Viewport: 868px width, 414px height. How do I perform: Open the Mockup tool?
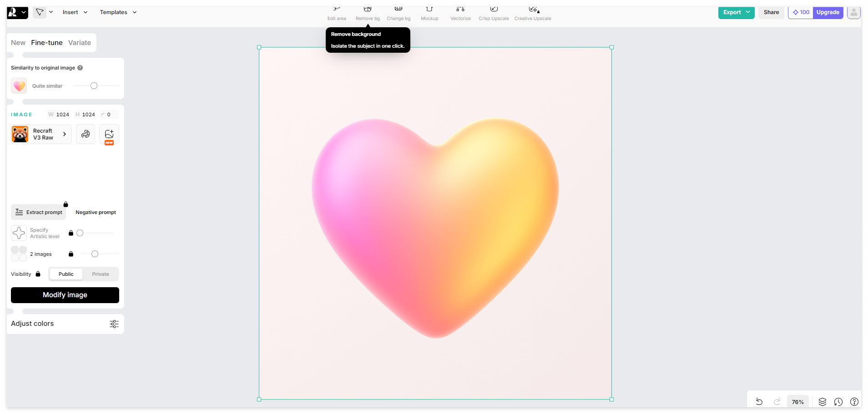click(x=429, y=14)
